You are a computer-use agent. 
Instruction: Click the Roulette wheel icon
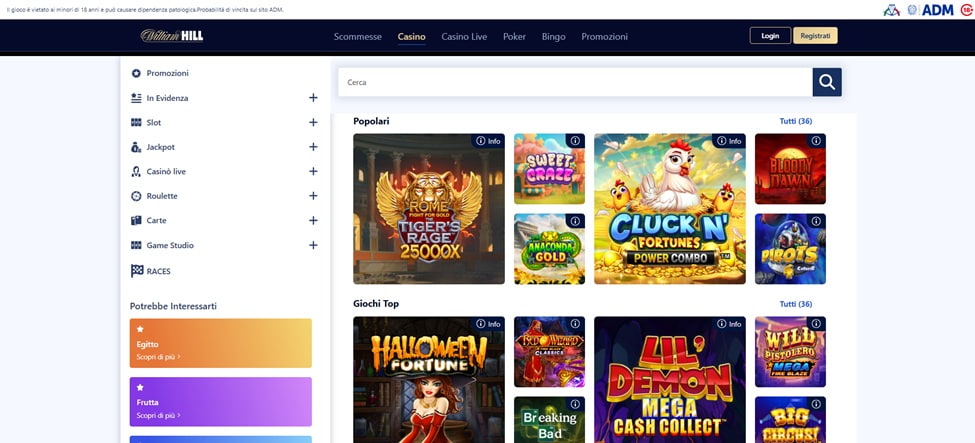pyautogui.click(x=136, y=196)
